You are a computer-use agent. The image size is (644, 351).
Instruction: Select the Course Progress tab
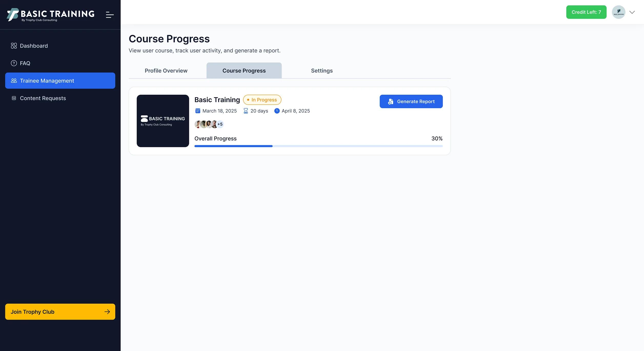(x=244, y=71)
